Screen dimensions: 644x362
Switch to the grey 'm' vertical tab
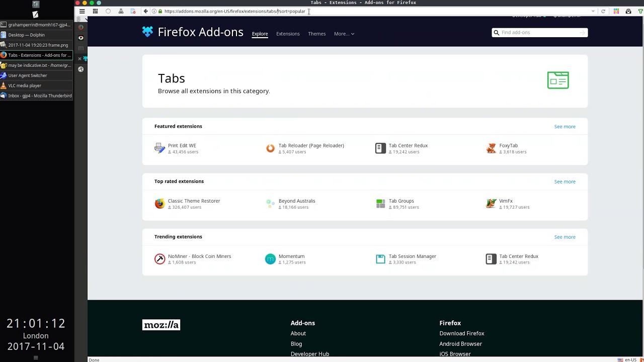coord(80,48)
